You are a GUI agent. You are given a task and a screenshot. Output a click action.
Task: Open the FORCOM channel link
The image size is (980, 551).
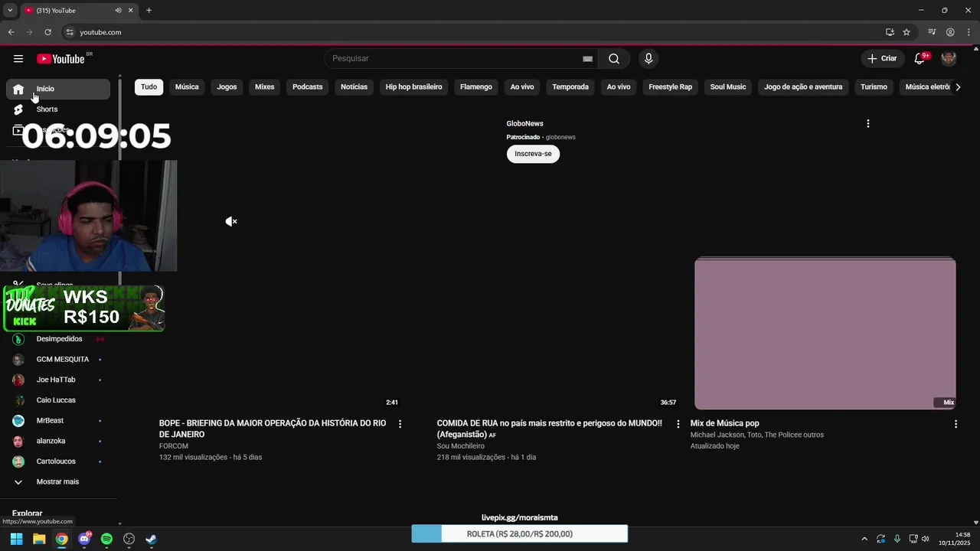tap(174, 446)
